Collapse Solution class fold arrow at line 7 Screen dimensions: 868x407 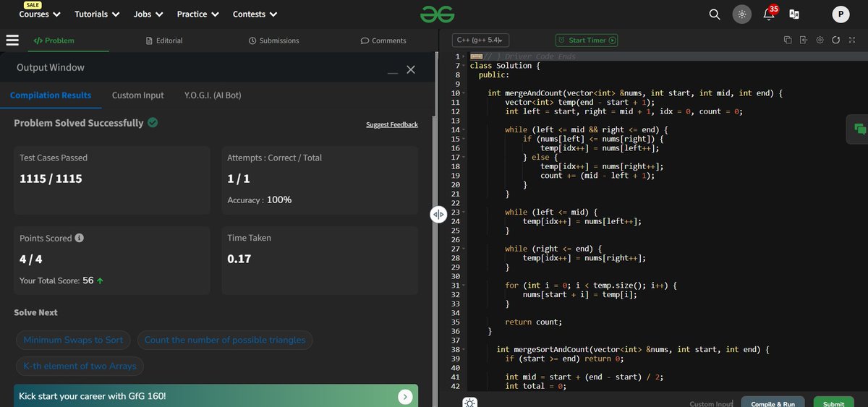pyautogui.click(x=464, y=66)
